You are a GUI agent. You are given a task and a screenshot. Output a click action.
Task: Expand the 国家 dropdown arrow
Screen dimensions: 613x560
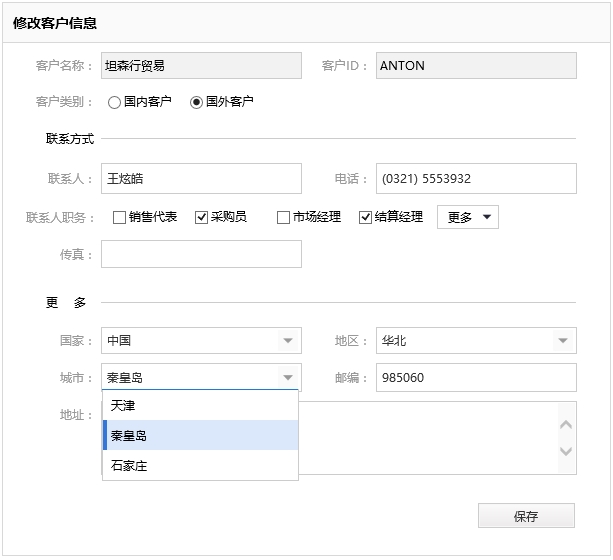coord(288,341)
